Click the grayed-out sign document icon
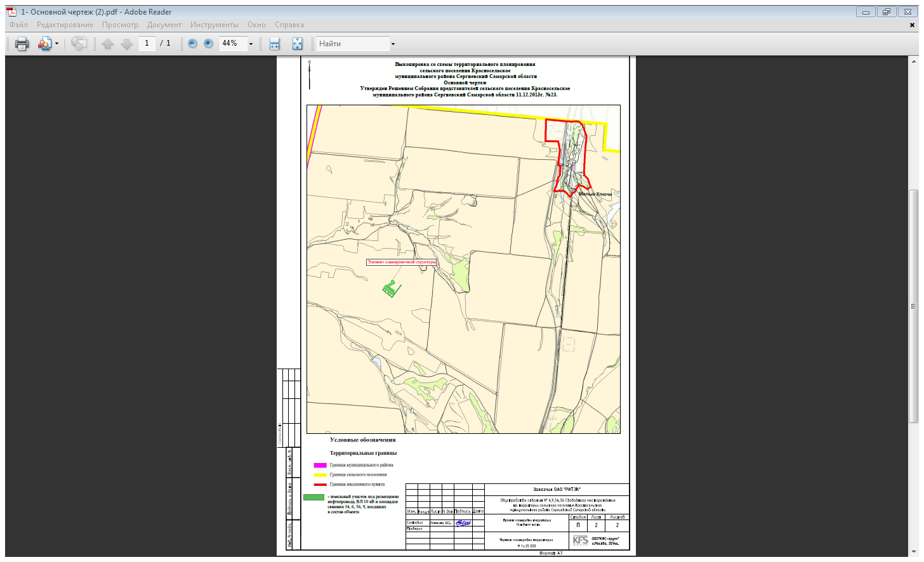Viewport: 924px width, 562px height. pyautogui.click(x=79, y=44)
